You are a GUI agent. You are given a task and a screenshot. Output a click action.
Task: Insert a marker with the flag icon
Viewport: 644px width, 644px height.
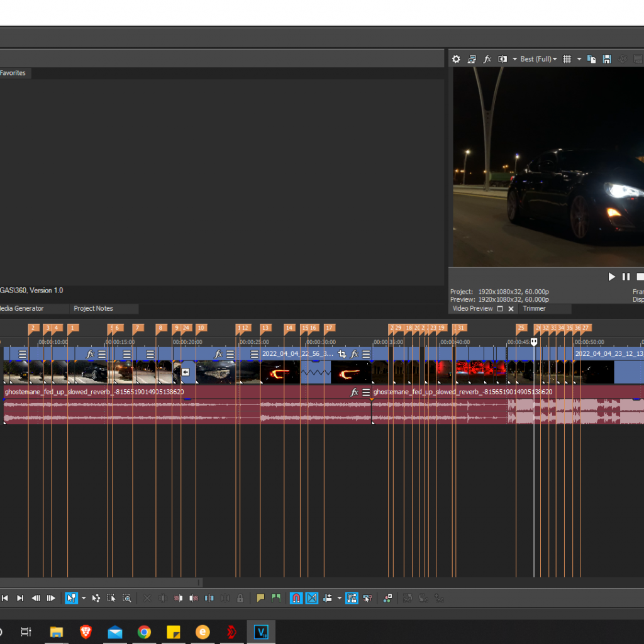[260, 598]
